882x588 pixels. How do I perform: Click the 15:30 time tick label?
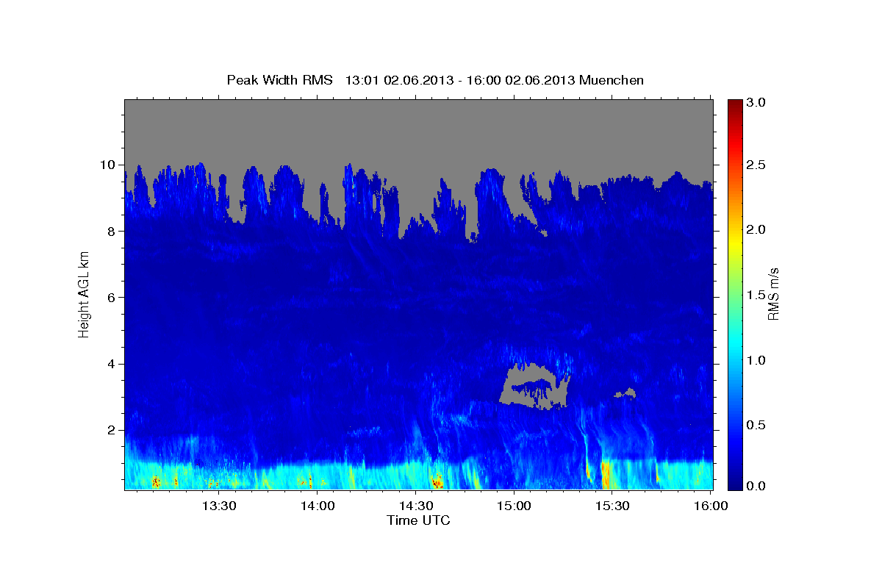coord(612,506)
